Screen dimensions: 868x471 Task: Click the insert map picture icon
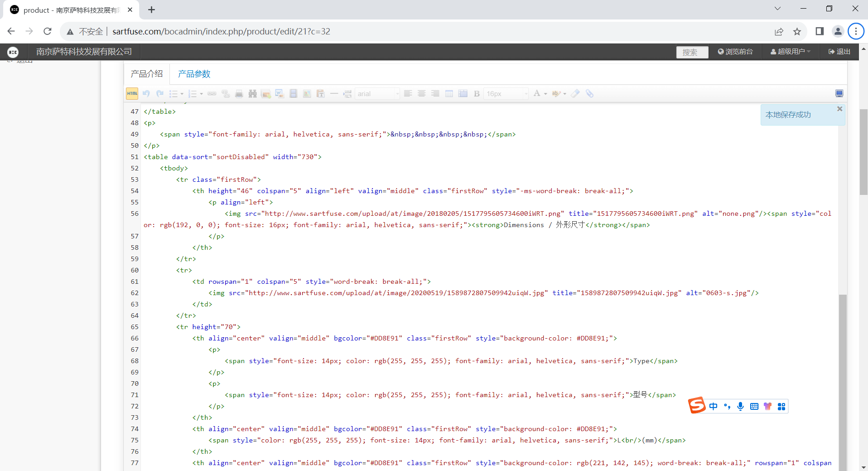click(307, 93)
